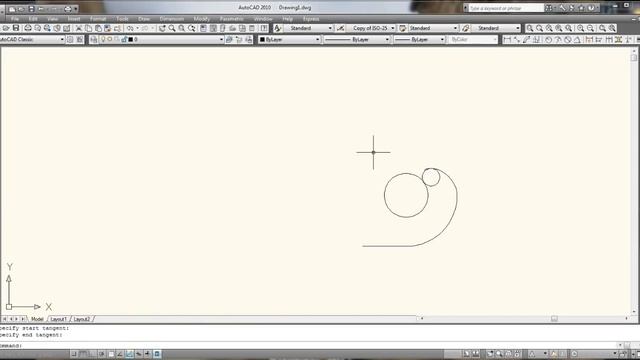Click the Copy icon in Standard toolbar
Screen dimensions: 640x360
click(x=88, y=28)
